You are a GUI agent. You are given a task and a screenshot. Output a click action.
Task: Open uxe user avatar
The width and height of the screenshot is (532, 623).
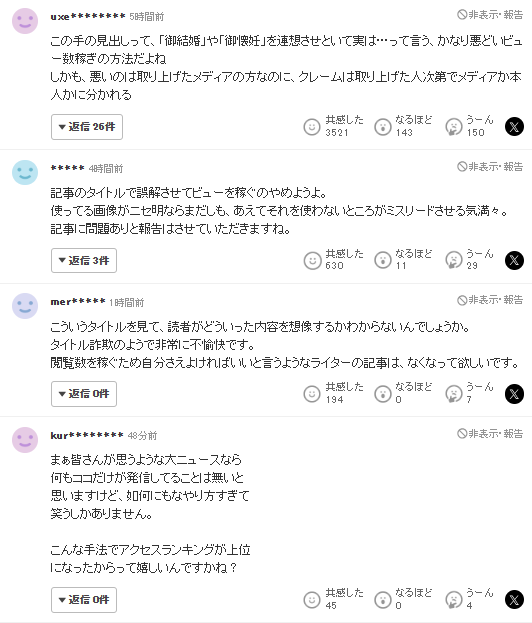[25, 21]
